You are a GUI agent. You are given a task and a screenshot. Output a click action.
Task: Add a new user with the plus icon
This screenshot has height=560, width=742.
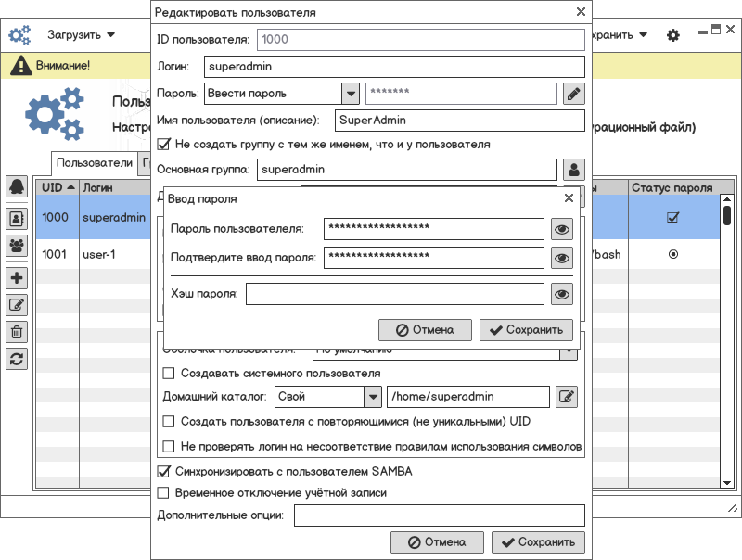[17, 277]
